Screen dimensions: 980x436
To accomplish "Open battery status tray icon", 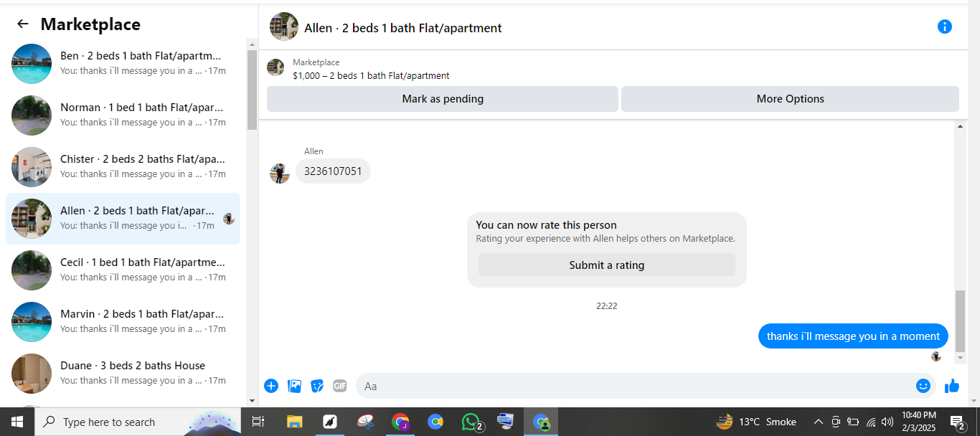I will (853, 422).
